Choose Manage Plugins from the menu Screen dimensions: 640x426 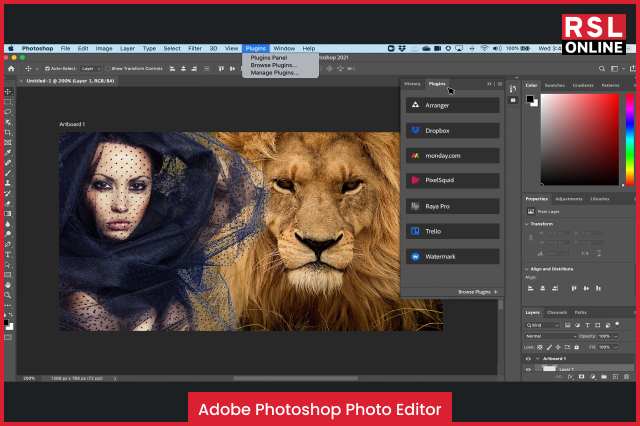[274, 73]
